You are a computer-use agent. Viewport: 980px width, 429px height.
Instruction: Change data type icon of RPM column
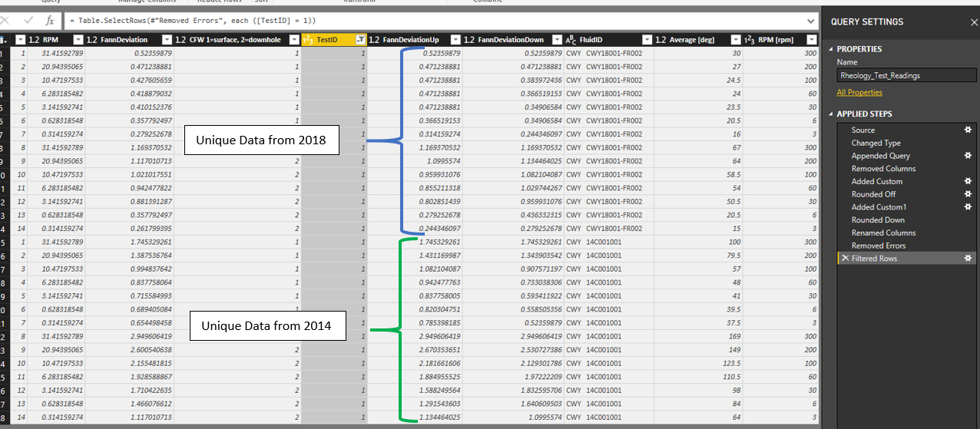coord(33,39)
